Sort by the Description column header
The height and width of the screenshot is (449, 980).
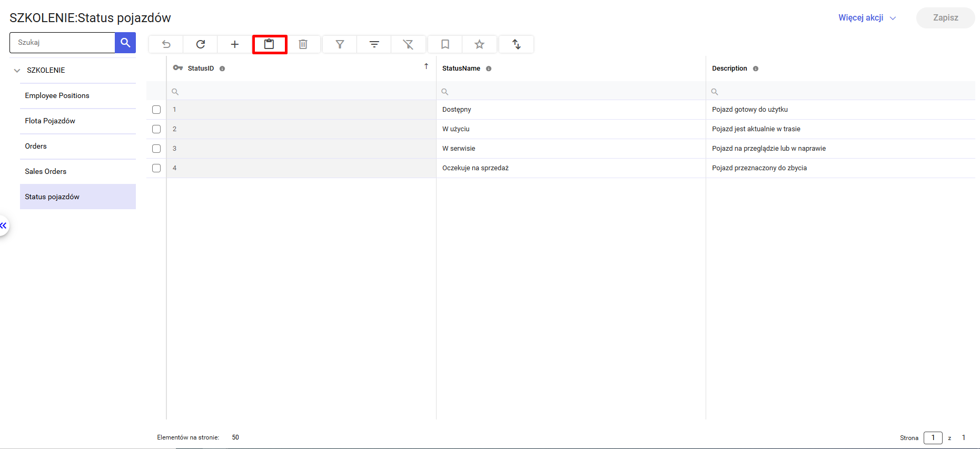pyautogui.click(x=729, y=69)
